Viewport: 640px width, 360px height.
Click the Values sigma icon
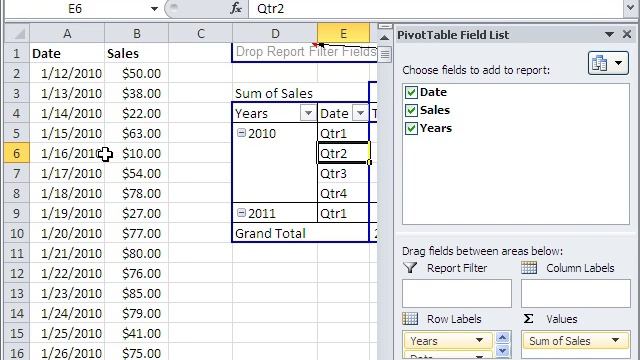click(x=528, y=318)
